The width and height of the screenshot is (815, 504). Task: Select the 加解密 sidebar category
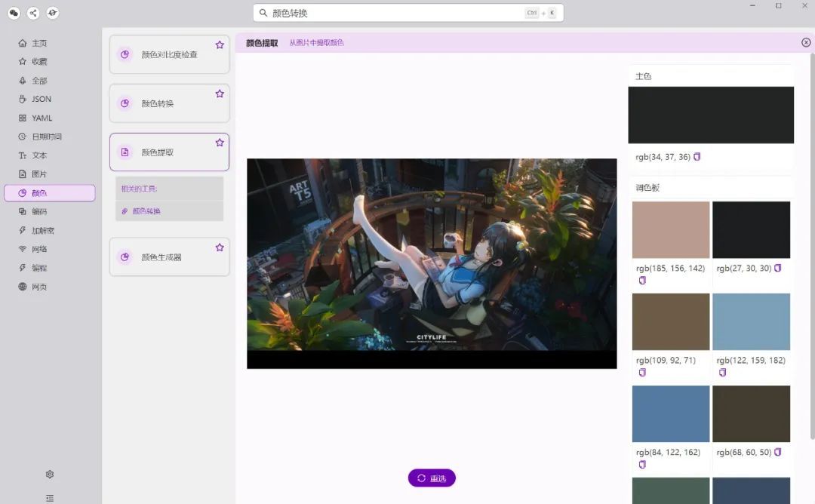(x=42, y=230)
